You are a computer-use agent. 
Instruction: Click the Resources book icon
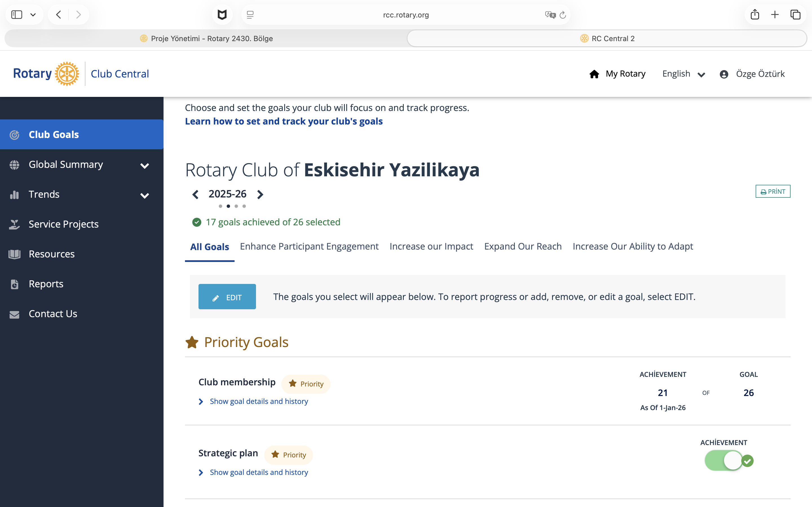(x=14, y=254)
